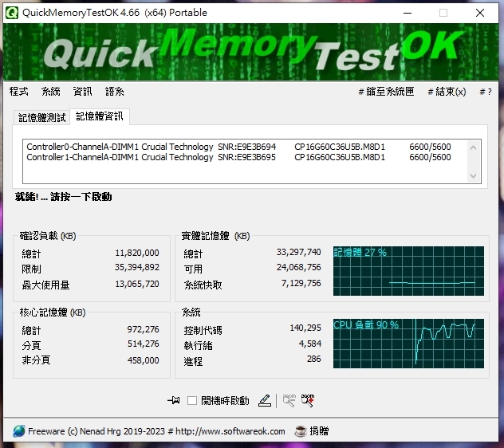Close the QuickMemoryTestOK window

click(x=480, y=13)
